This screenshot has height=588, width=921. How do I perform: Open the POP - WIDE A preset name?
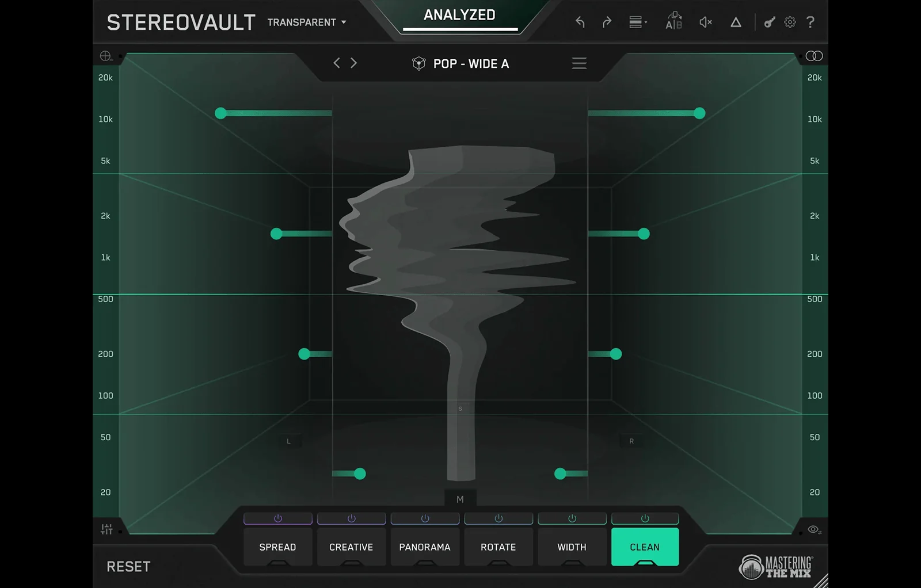(x=471, y=64)
